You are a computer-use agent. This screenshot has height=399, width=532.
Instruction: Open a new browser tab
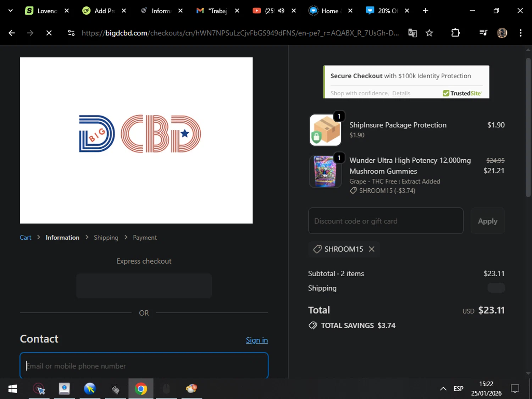tap(426, 11)
